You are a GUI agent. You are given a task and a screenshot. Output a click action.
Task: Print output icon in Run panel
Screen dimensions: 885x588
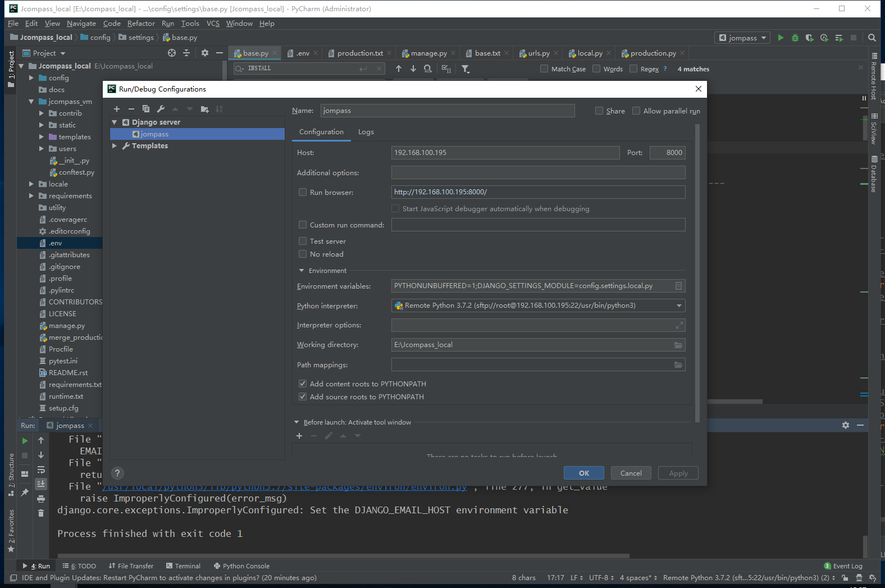click(x=41, y=499)
